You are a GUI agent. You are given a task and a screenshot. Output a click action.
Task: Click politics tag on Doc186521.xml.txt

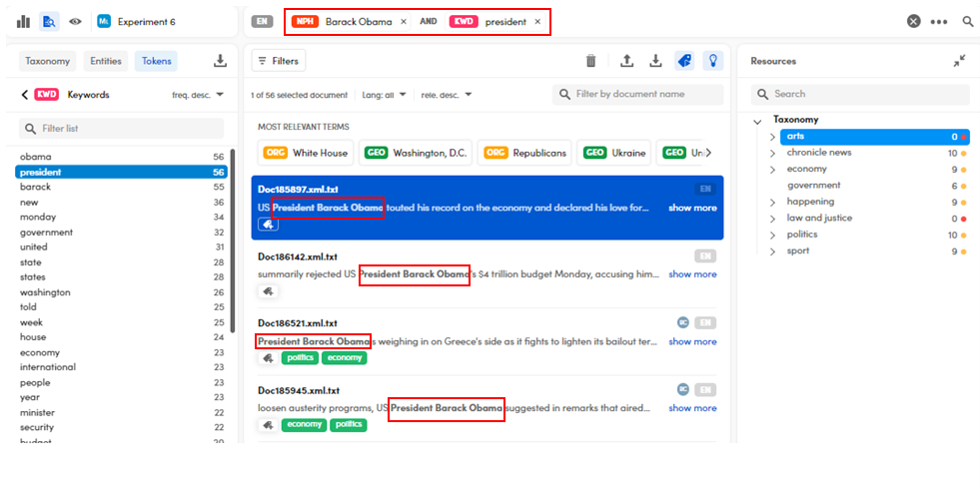tap(300, 358)
